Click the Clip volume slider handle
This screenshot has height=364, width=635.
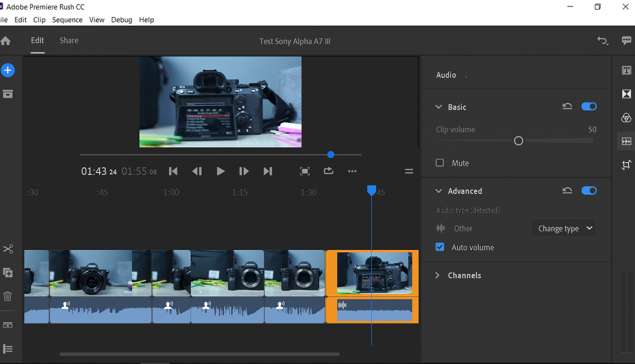[518, 141]
